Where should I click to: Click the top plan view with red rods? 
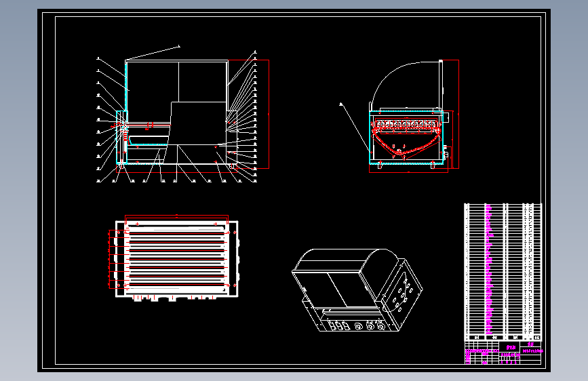(173, 258)
